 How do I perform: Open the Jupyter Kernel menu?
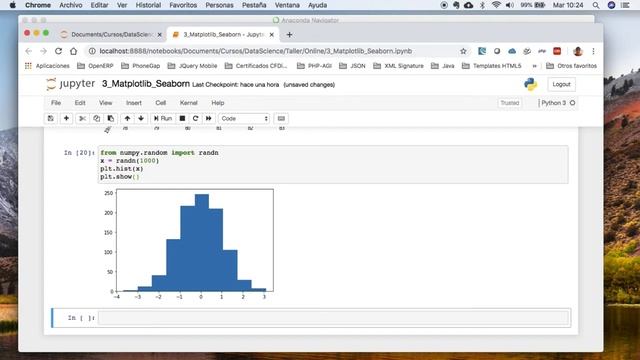click(189, 103)
